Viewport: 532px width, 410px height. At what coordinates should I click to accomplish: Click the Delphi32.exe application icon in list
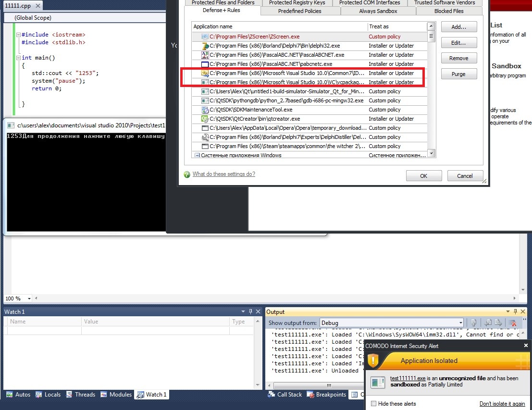(x=205, y=46)
